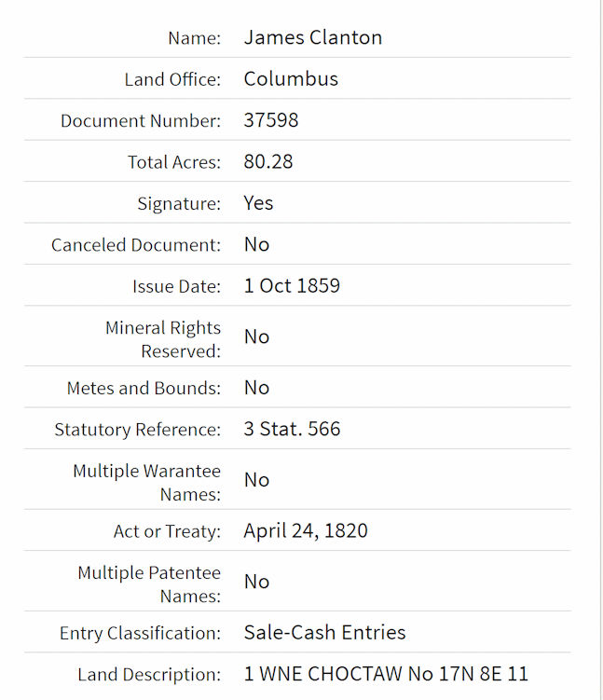Image resolution: width=603 pixels, height=700 pixels.
Task: Click the Act or Treaty label
Action: point(167,531)
